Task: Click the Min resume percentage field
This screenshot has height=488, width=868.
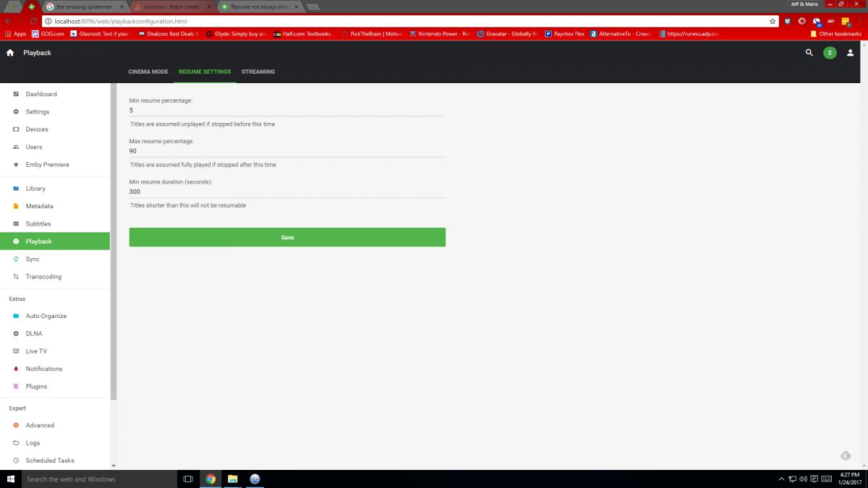Action: pyautogui.click(x=287, y=111)
